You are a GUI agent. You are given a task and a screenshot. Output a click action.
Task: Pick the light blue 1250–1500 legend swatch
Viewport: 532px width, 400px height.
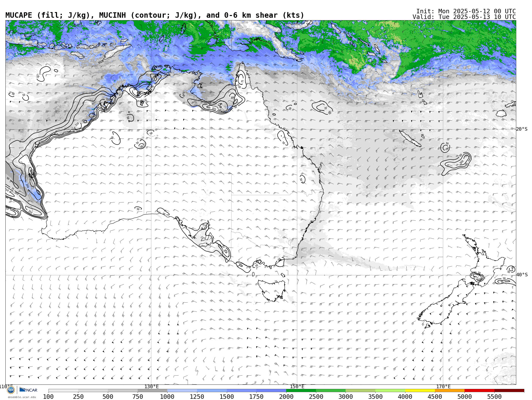pos(212,391)
